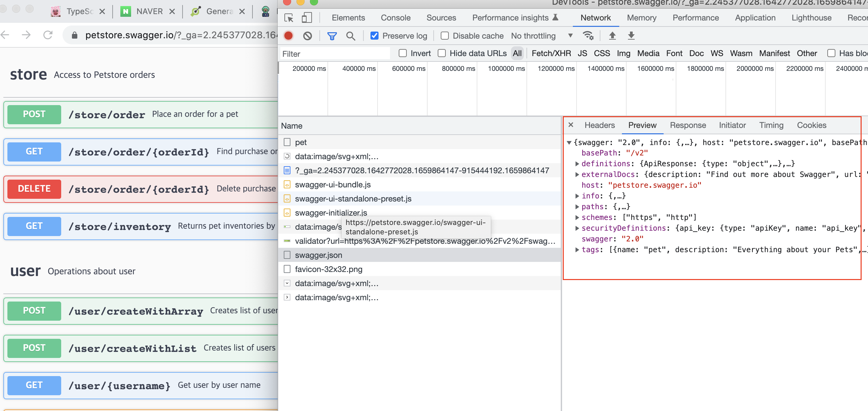Click the clear network log icon
The height and width of the screenshot is (411, 868).
tap(307, 36)
